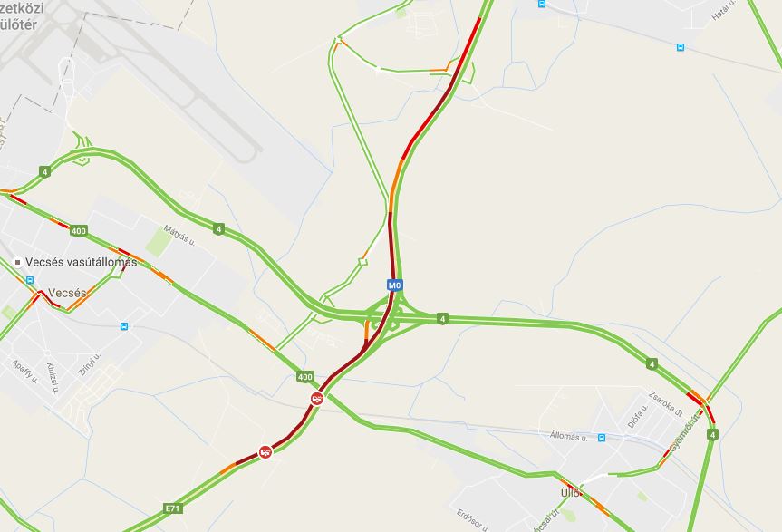Screen dimensions: 782x532
Task: Select the 400 shield next to the accident icon
Action: coord(305,377)
